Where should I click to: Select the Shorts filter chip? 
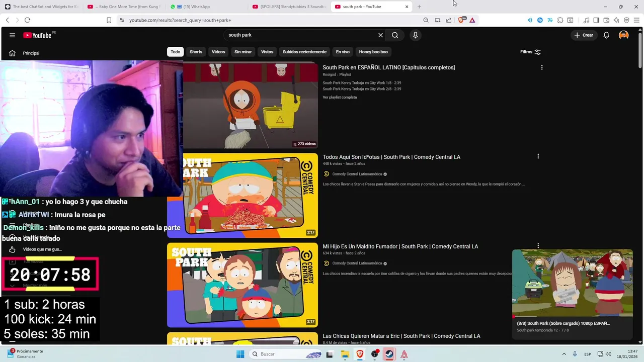[196, 52]
